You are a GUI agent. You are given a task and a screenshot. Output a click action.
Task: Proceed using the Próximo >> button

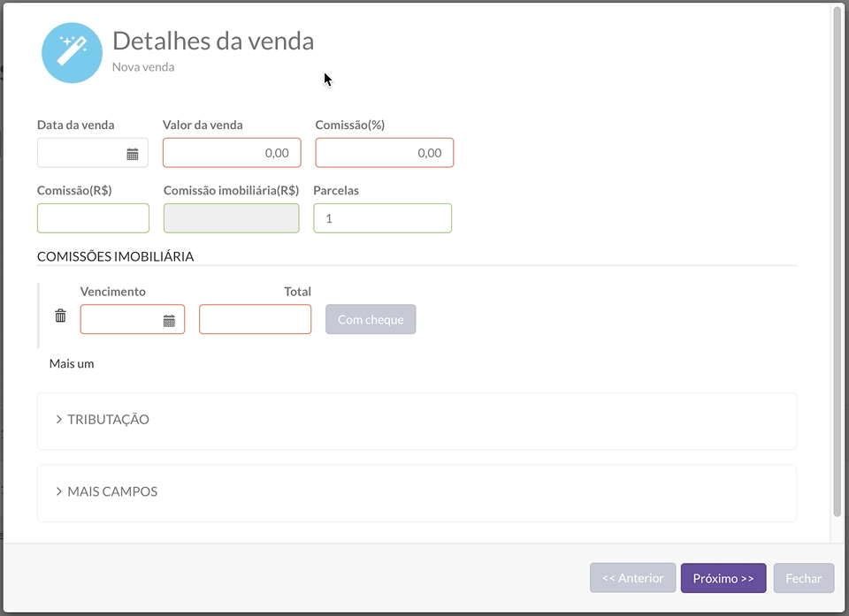(x=723, y=578)
